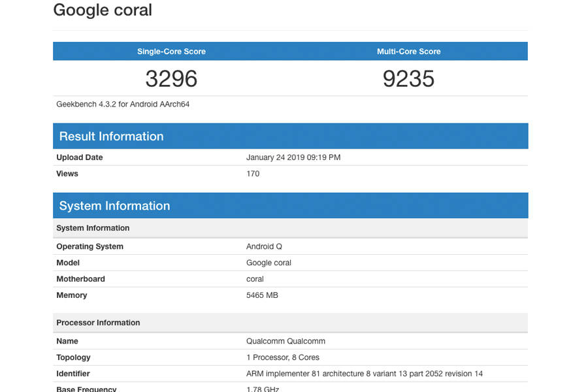Click the Result Information section header

111,136
